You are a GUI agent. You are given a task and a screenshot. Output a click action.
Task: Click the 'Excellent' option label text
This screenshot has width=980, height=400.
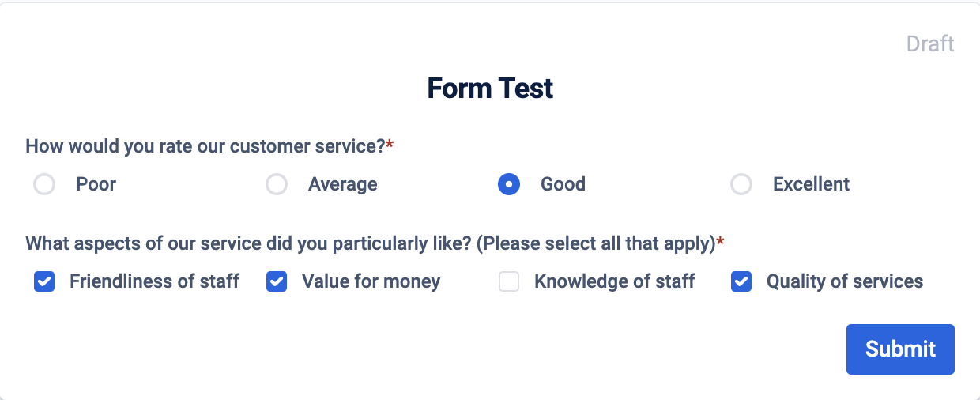[x=811, y=185]
